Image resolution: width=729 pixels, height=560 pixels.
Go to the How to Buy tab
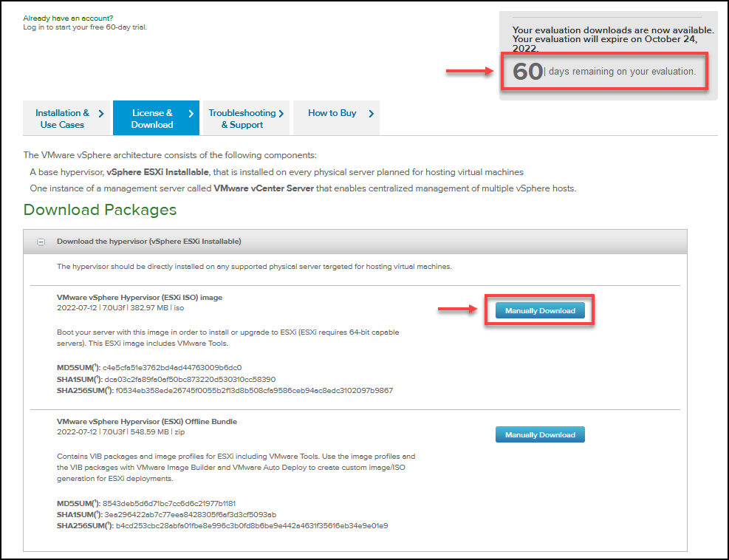(336, 118)
